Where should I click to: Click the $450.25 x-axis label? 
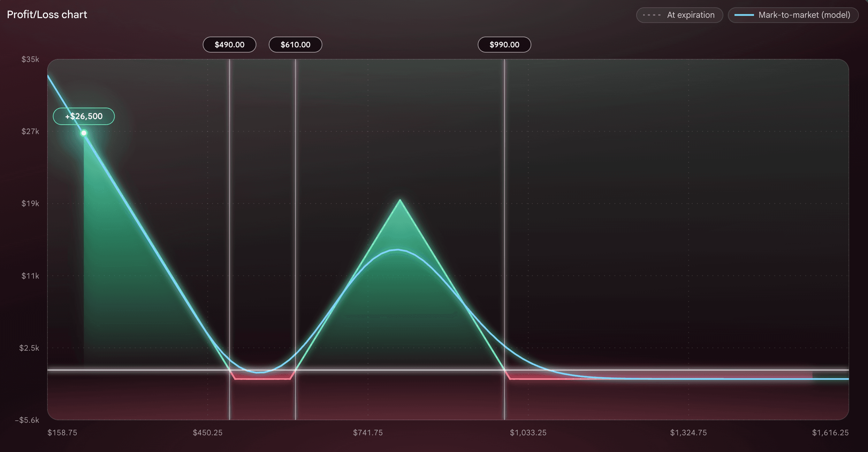(207, 432)
